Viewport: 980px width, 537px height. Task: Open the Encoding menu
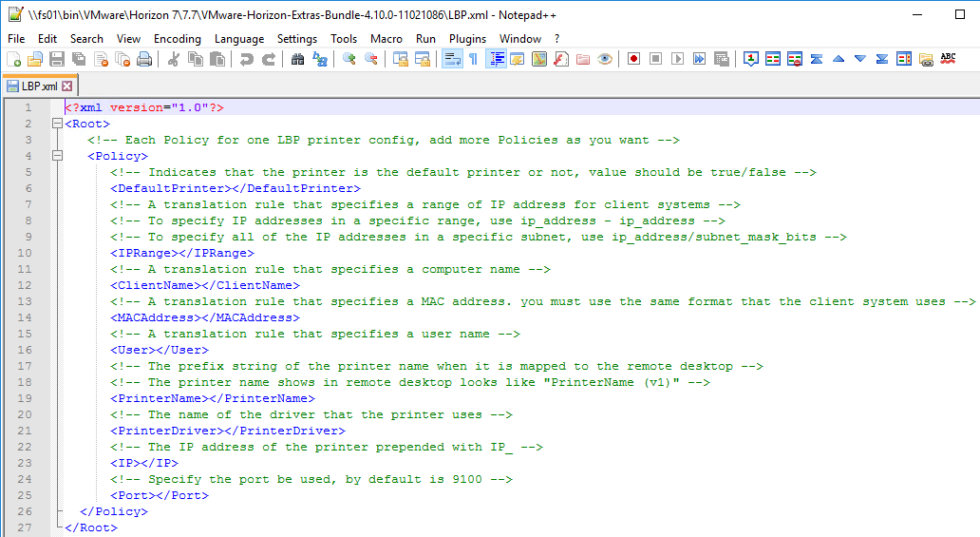(x=178, y=39)
